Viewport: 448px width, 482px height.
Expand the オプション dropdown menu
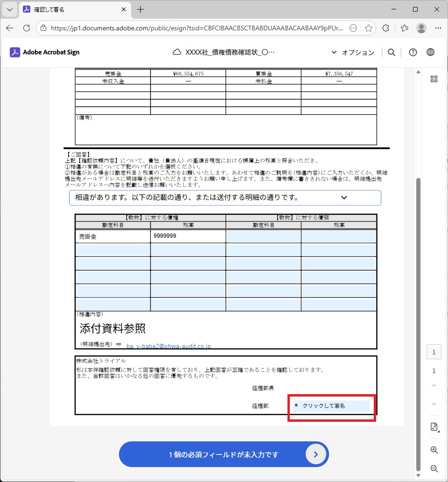353,52
